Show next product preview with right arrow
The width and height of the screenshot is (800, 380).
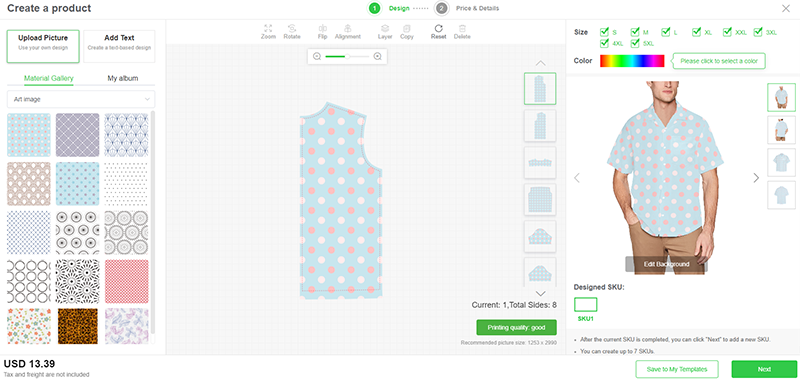756,178
